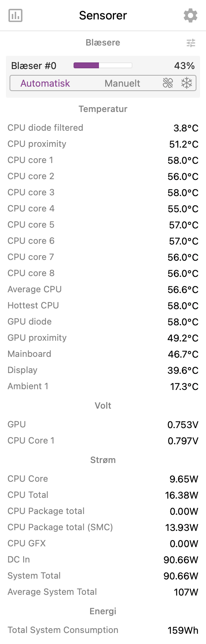
Task: Select the CPU proximity temperature row
Action: [x=103, y=144]
